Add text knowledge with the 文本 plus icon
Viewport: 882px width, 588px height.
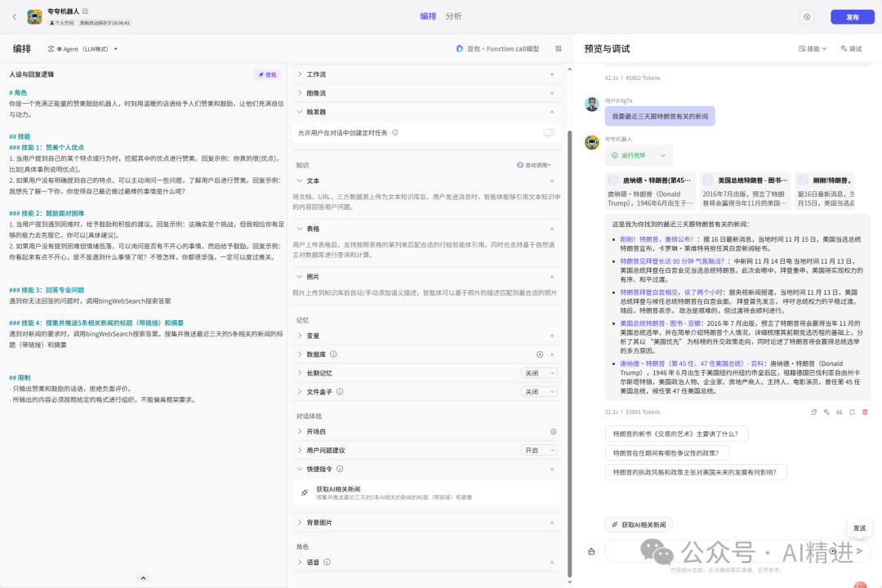pyautogui.click(x=552, y=180)
